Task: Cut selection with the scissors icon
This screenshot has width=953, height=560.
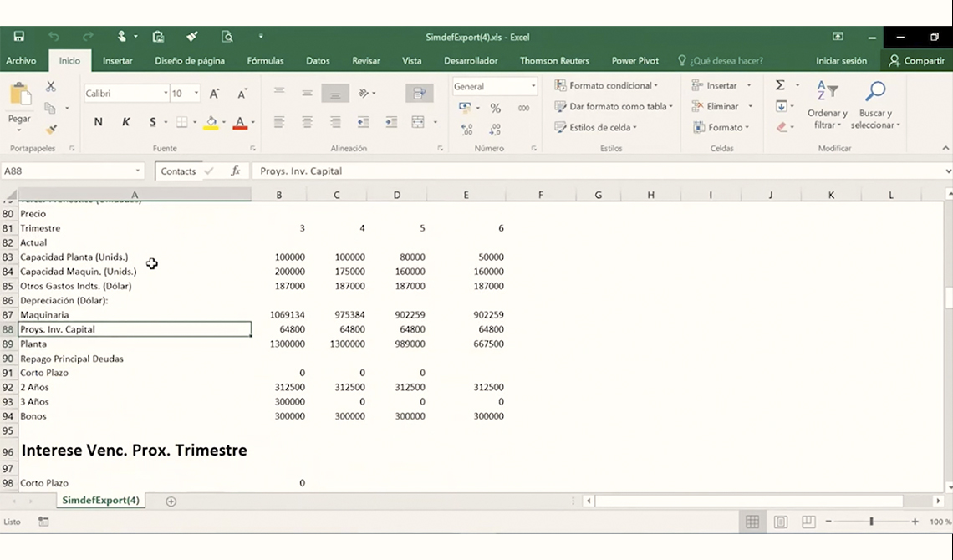Action: tap(51, 87)
